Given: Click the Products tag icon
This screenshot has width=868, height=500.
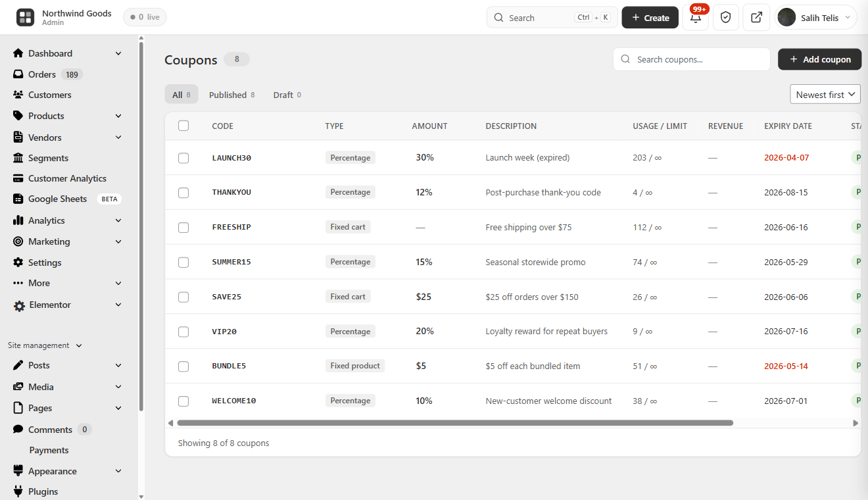Looking at the screenshot, I should coord(18,116).
